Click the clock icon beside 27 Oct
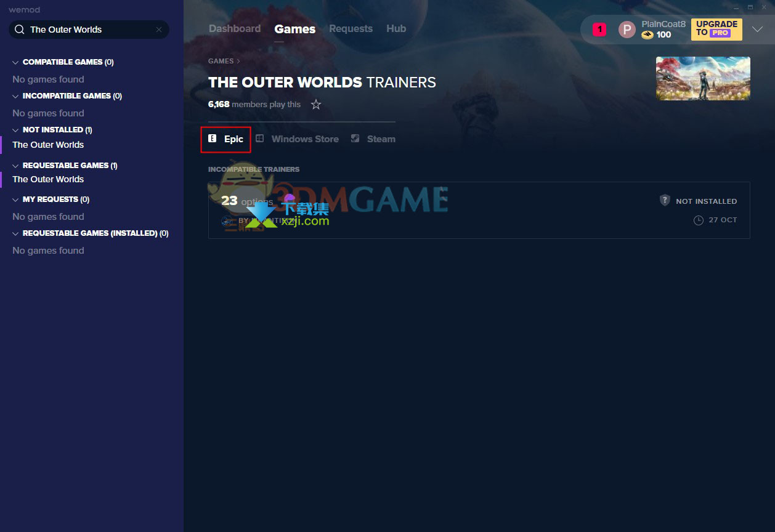This screenshot has height=532, width=775. tap(698, 220)
